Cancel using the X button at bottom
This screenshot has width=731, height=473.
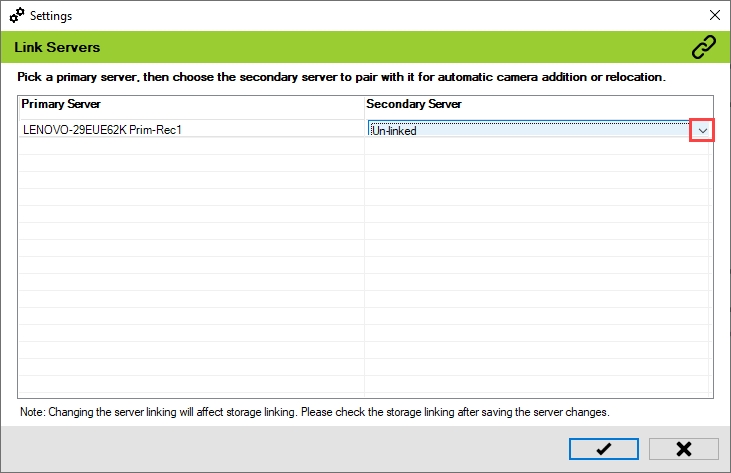pos(684,449)
